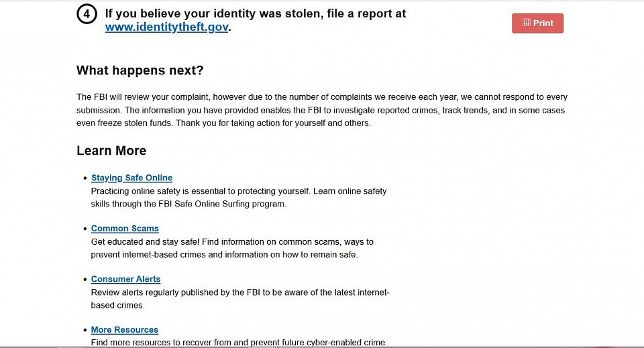Click the bullet beside Staying Safe Online

(x=85, y=178)
